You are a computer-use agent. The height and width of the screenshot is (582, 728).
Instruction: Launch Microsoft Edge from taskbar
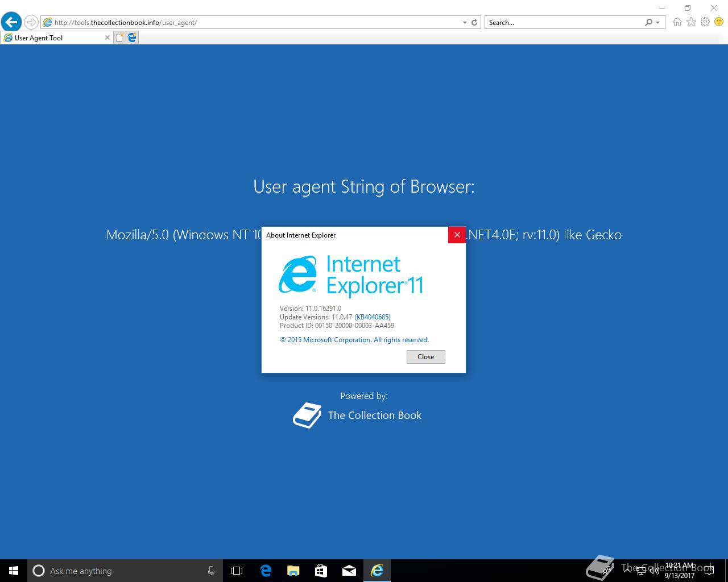(265, 571)
